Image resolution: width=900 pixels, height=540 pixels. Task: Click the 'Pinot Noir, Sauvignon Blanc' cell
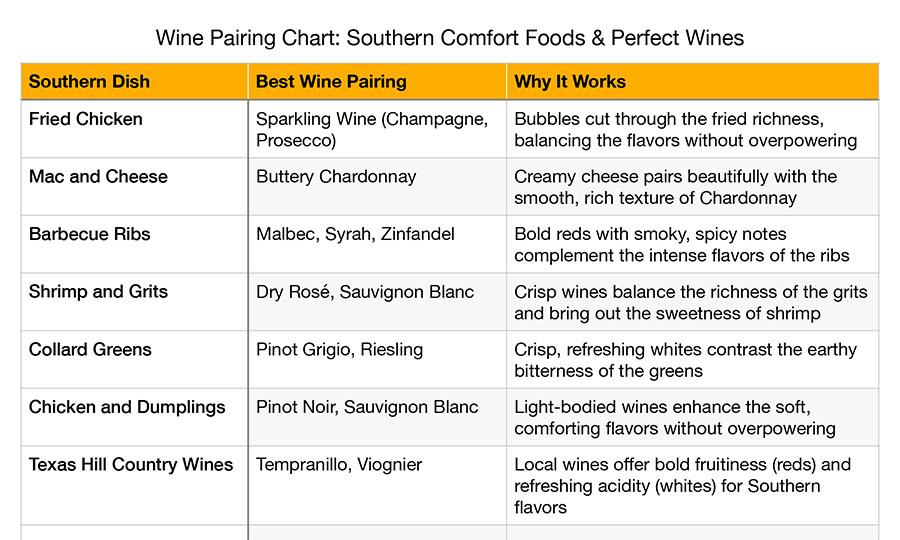coord(377,417)
